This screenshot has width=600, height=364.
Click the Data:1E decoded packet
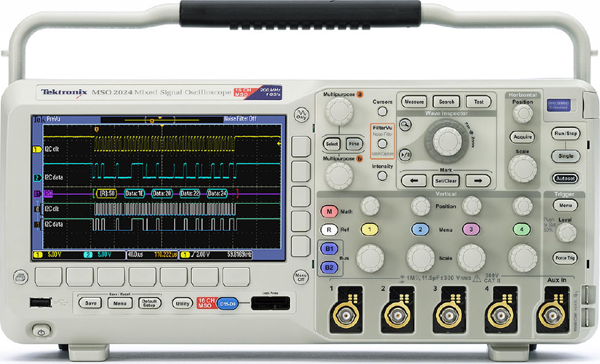[134, 194]
